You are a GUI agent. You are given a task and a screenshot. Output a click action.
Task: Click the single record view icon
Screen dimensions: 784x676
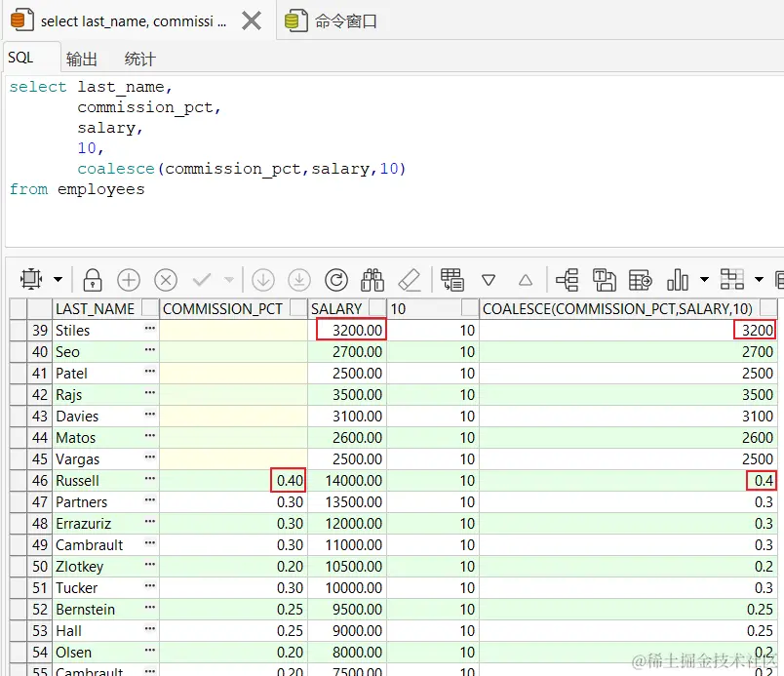coord(452,280)
